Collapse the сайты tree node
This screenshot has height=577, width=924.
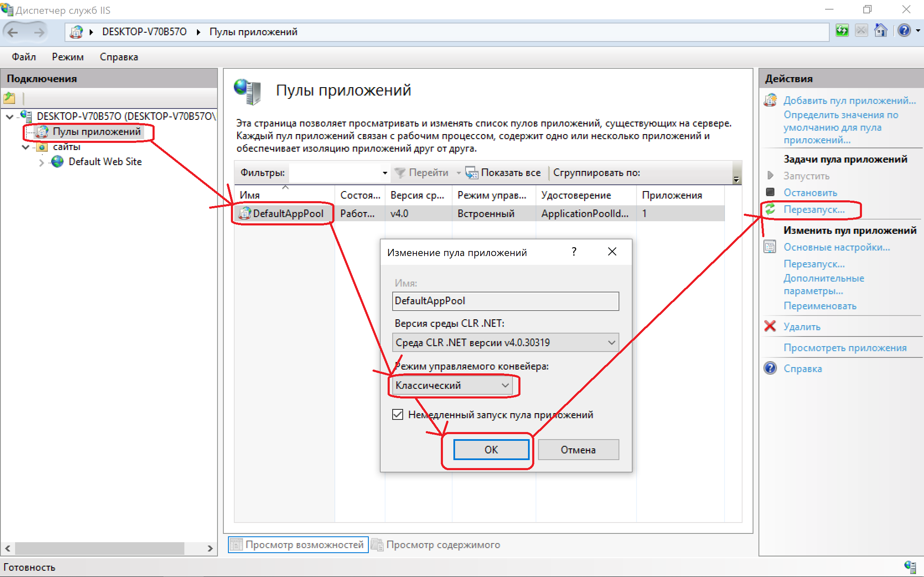(26, 147)
